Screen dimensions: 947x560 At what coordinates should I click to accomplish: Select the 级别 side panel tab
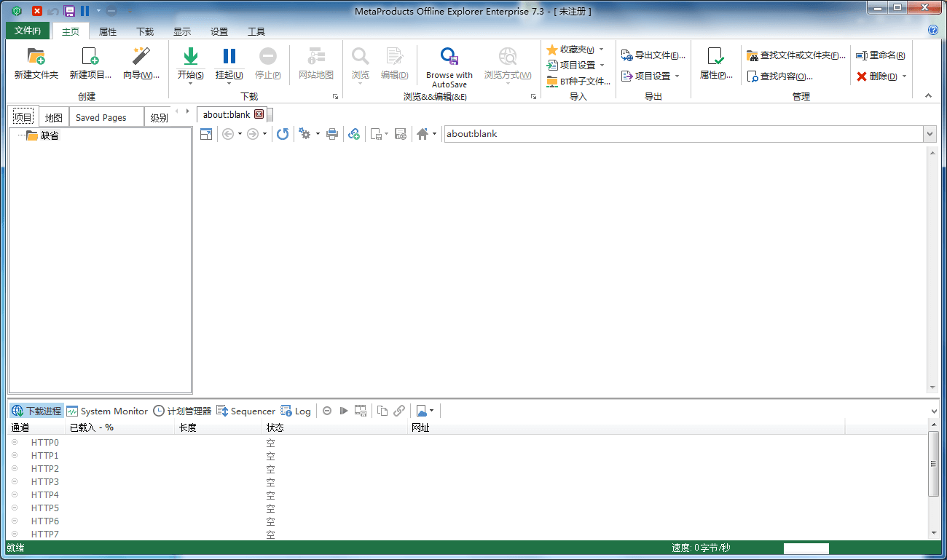[x=159, y=117]
